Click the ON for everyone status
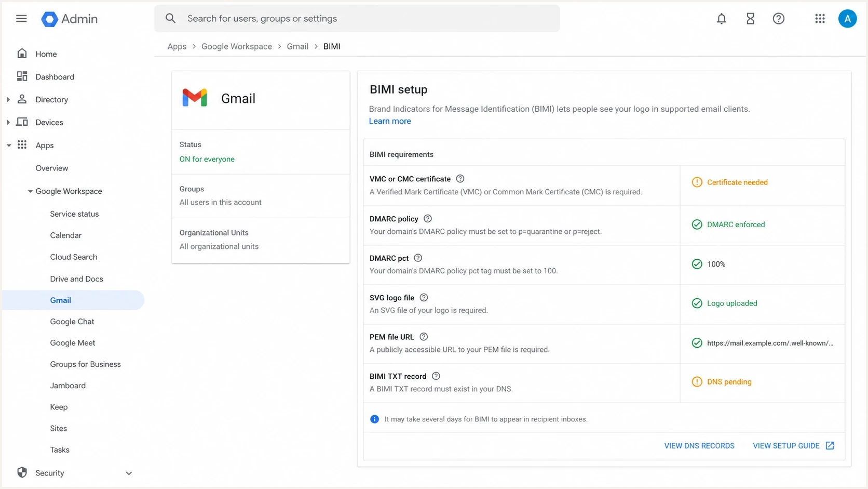 [x=207, y=159]
